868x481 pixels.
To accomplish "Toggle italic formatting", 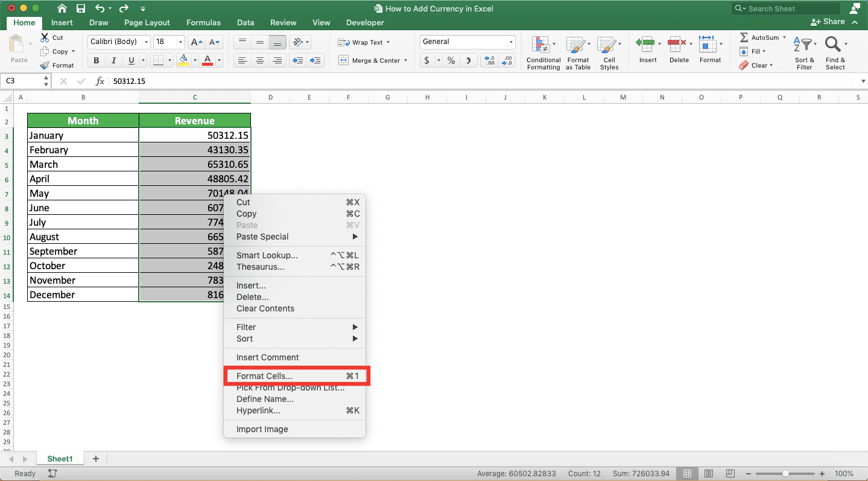I will click(x=113, y=60).
